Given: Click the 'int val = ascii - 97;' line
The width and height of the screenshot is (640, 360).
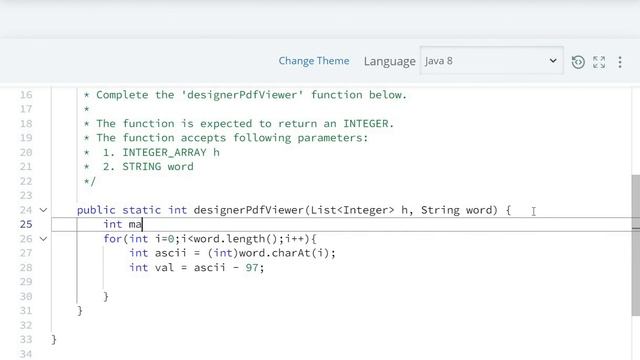Looking at the screenshot, I should coord(197,268).
